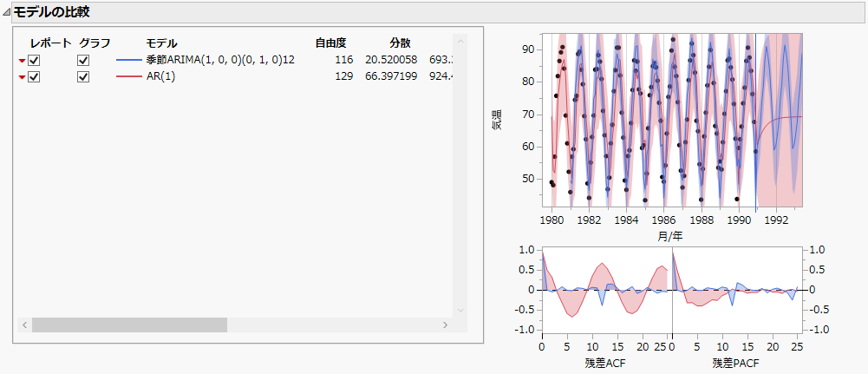Select the 季節ARIMA(1, 0, 0)(0, 1, 0)12 model name
Screen dimensions: 868x374
pyautogui.click(x=220, y=60)
